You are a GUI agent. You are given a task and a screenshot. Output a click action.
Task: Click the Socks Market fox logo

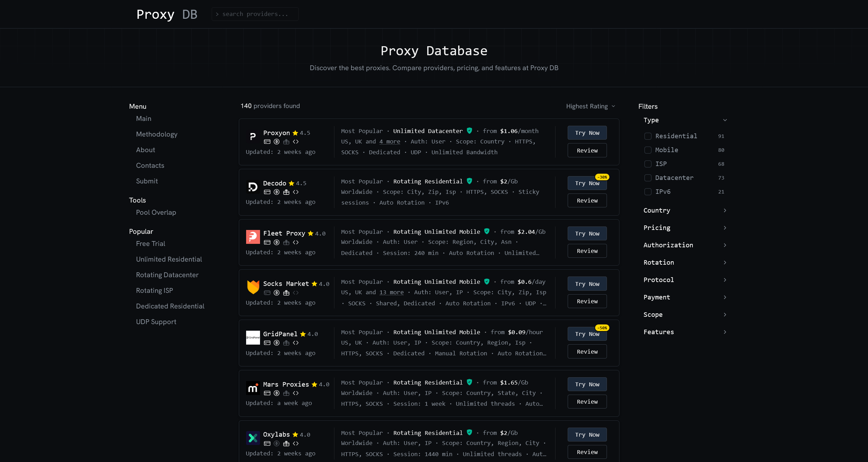click(x=253, y=287)
